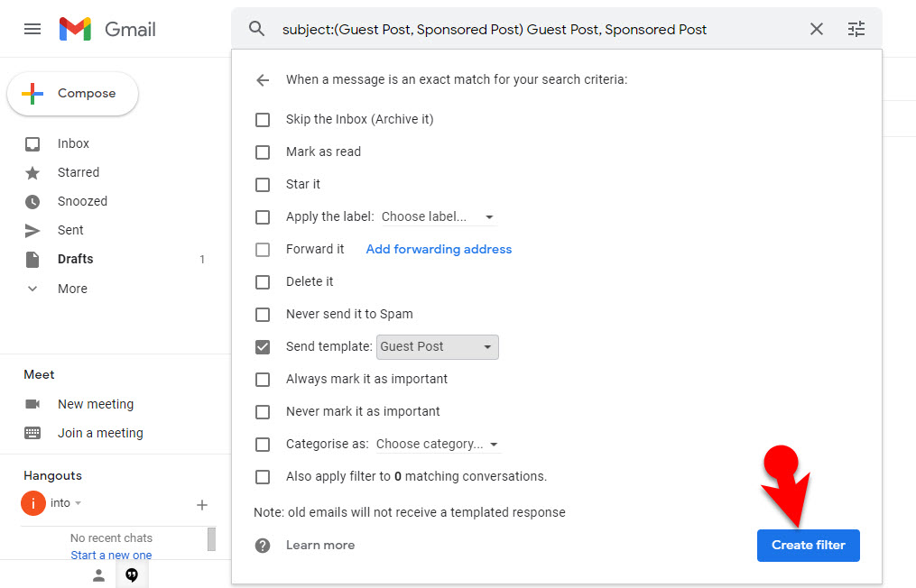Go back using the arrow icon
The width and height of the screenshot is (916, 588).
point(263,80)
